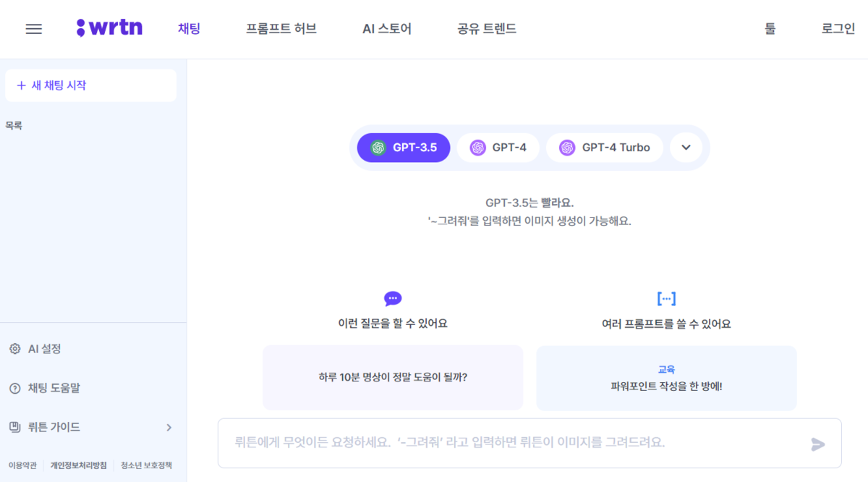868x482 pixels.
Task: Enable GPT-4 Turbo mode
Action: (605, 147)
